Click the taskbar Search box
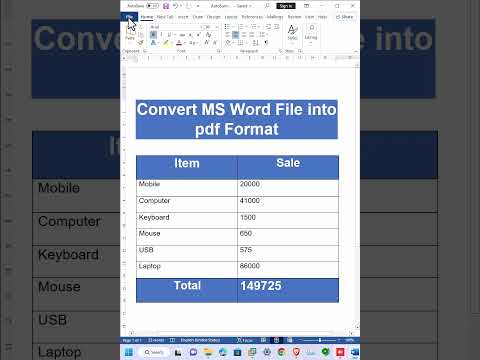 click(154, 352)
